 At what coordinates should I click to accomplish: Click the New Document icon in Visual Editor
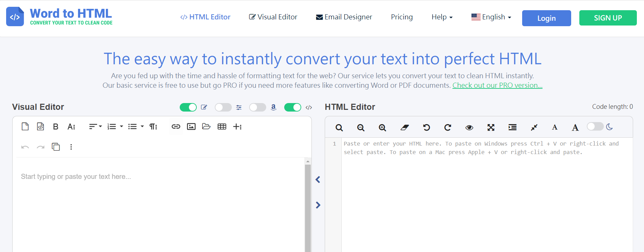(25, 127)
